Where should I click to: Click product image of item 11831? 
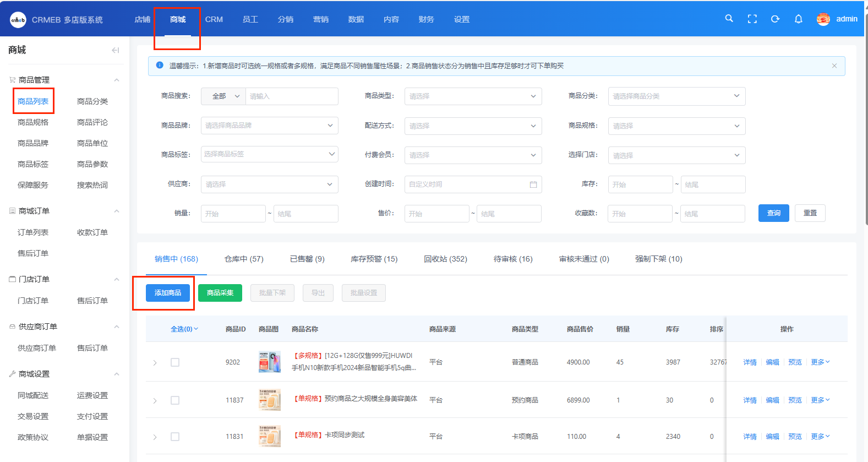270,436
